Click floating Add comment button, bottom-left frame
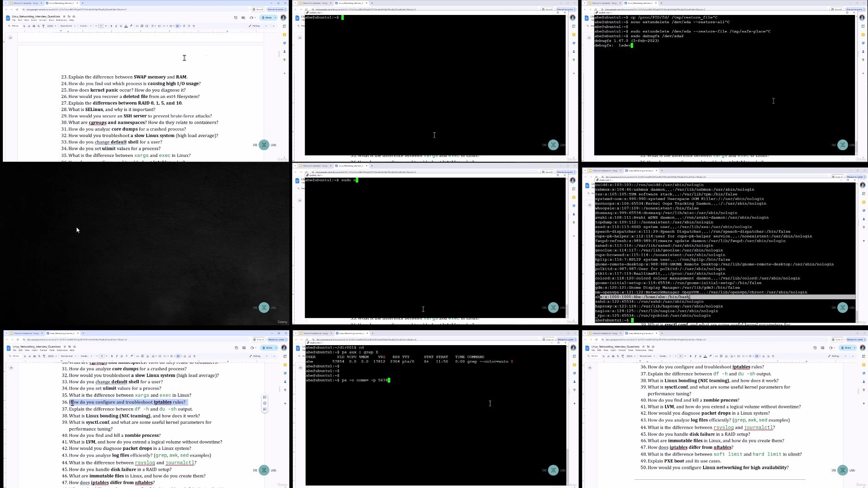 click(x=265, y=397)
